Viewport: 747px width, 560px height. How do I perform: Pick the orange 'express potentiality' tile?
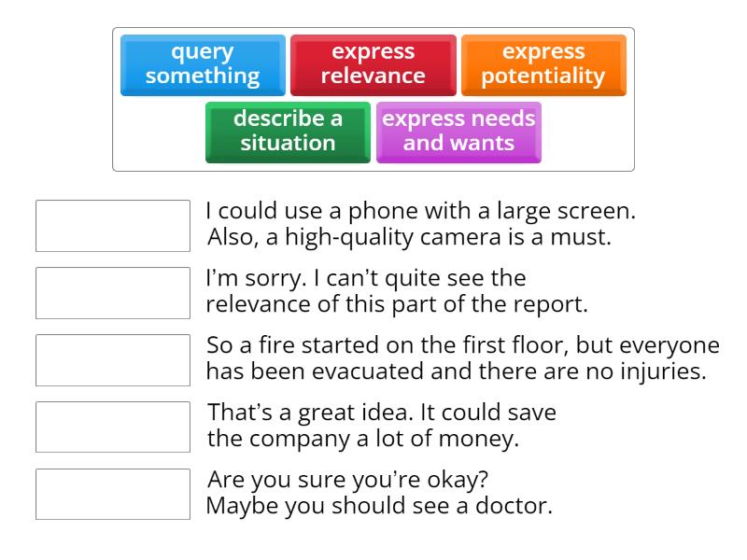pos(543,64)
